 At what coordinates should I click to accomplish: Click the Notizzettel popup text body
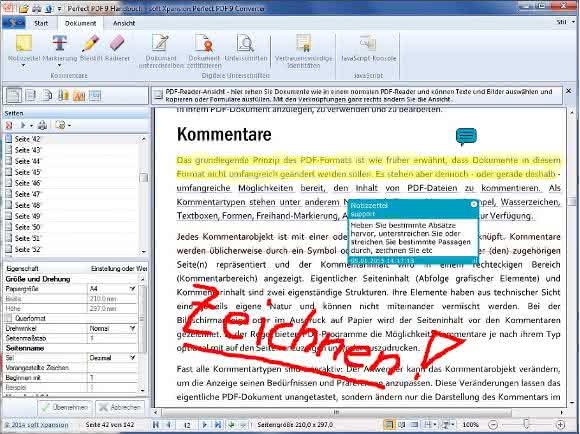tap(412, 238)
